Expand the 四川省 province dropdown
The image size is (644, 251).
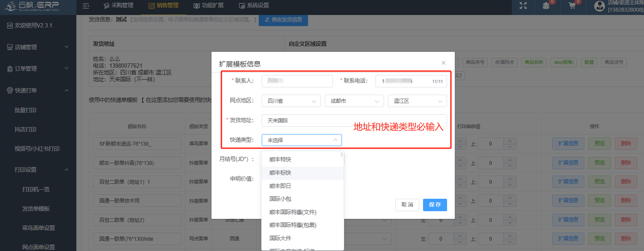click(x=291, y=101)
